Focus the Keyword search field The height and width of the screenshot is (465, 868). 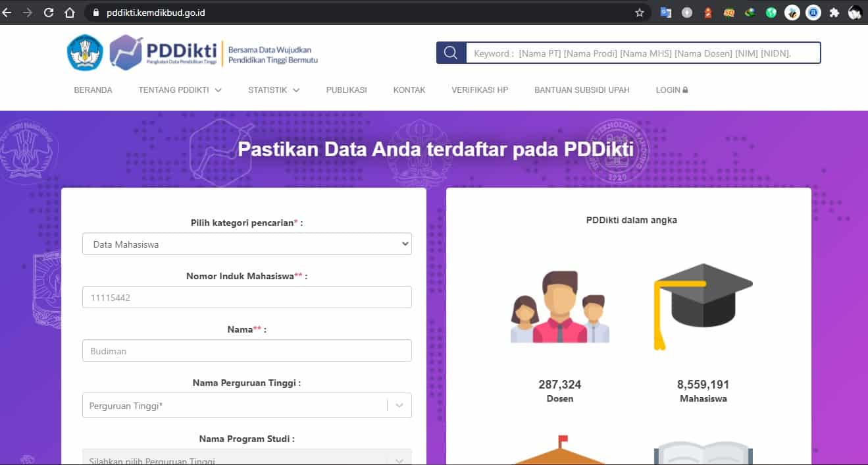click(x=643, y=53)
